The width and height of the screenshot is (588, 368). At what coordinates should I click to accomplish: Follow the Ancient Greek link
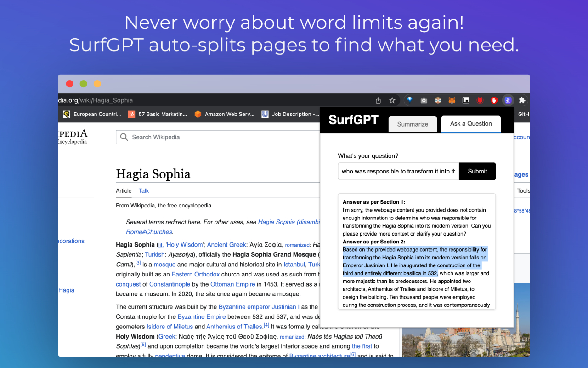click(226, 245)
